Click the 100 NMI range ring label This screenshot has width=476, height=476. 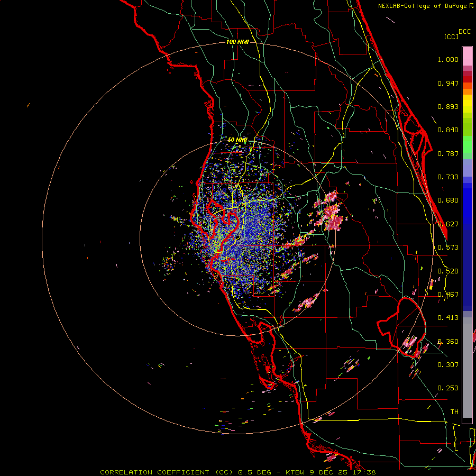237,42
